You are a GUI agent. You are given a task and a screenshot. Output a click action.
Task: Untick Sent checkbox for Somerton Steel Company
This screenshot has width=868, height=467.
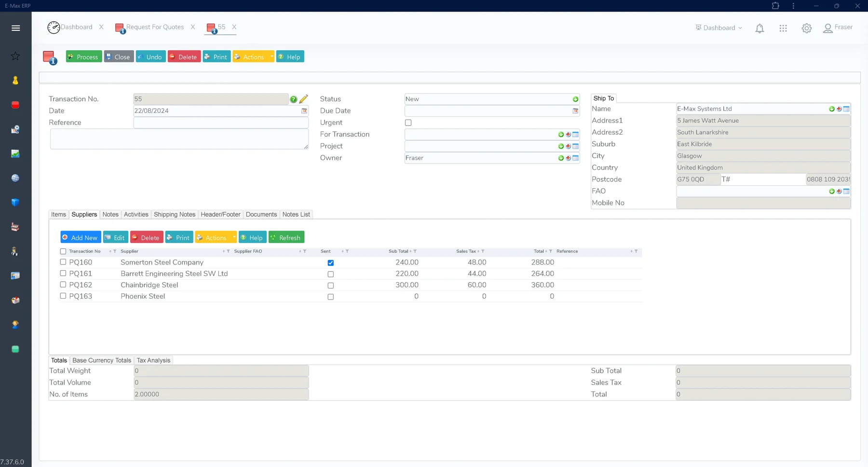(330, 263)
